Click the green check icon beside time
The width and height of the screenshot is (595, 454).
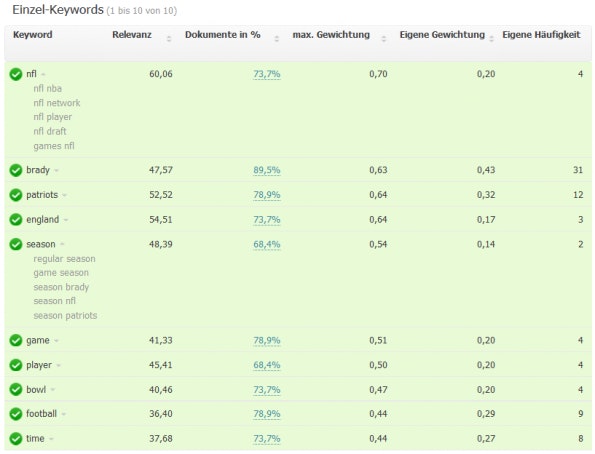coord(16,438)
